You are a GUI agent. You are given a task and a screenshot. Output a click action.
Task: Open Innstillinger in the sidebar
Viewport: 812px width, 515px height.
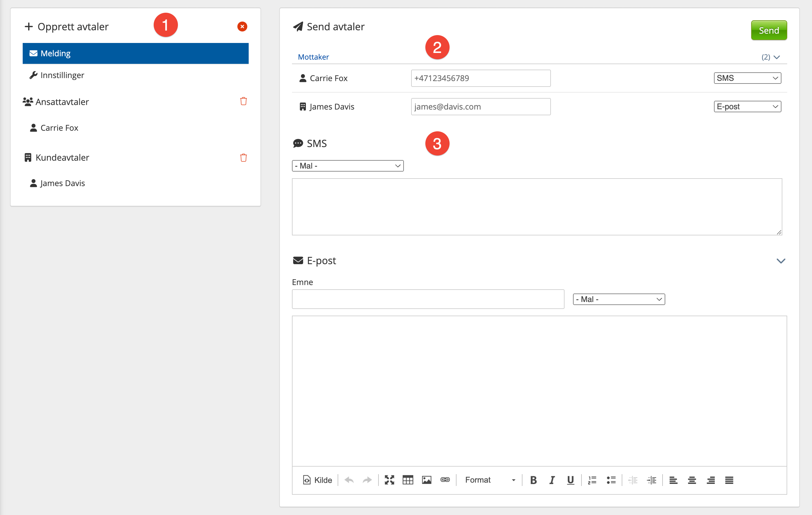(x=62, y=75)
